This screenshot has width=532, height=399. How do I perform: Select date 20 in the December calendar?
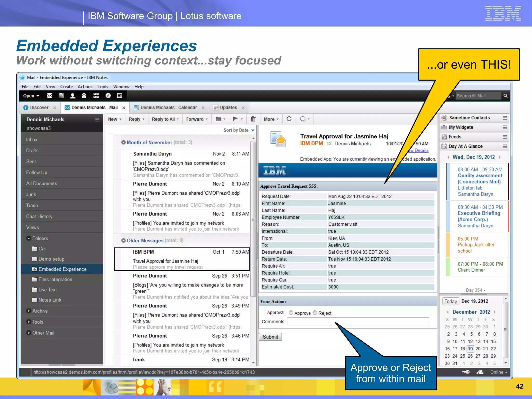click(478, 349)
